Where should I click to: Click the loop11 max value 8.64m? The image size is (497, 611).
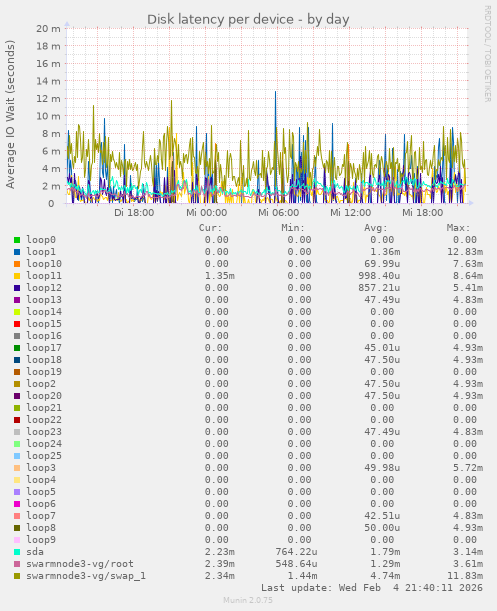(x=468, y=276)
